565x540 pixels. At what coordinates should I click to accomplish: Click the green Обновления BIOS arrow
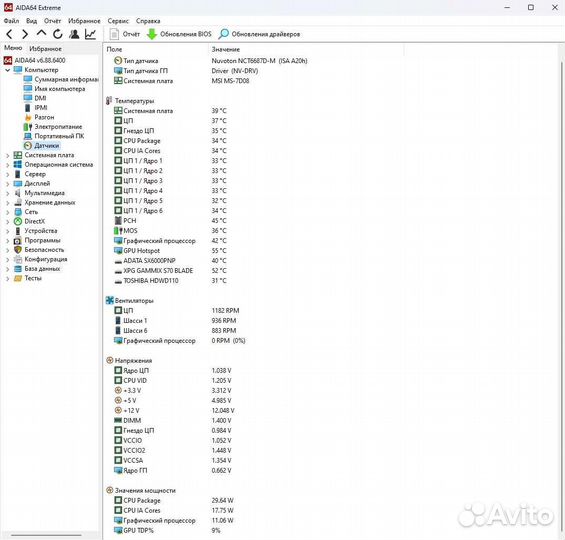[x=152, y=34]
